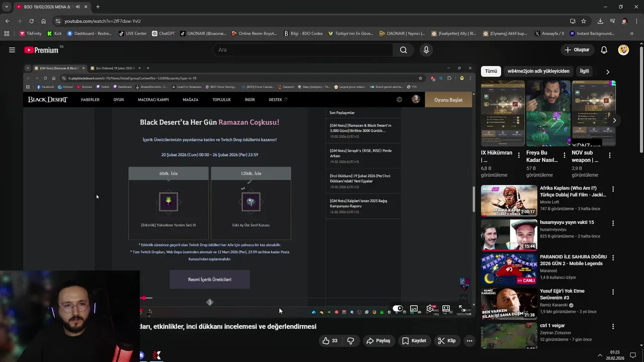The image size is (644, 362).
Task: Open options for husamyuyu yayın vakti
Action: pos(613,223)
